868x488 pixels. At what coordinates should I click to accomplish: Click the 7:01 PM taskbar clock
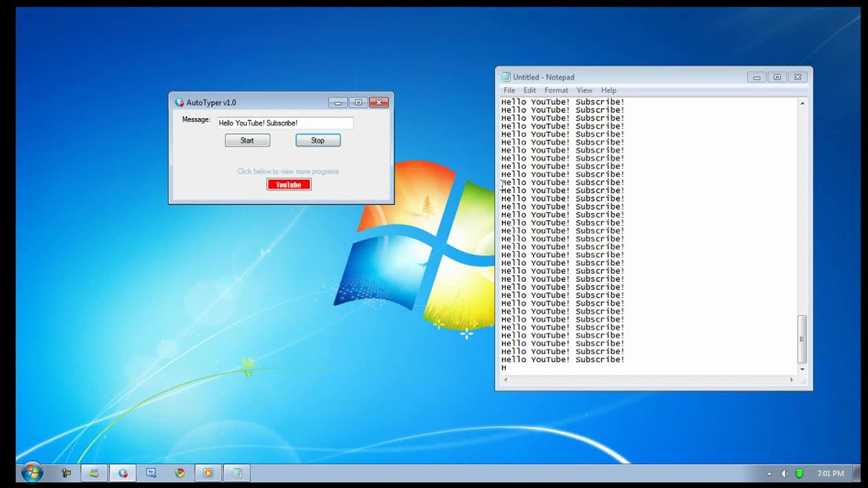point(831,474)
